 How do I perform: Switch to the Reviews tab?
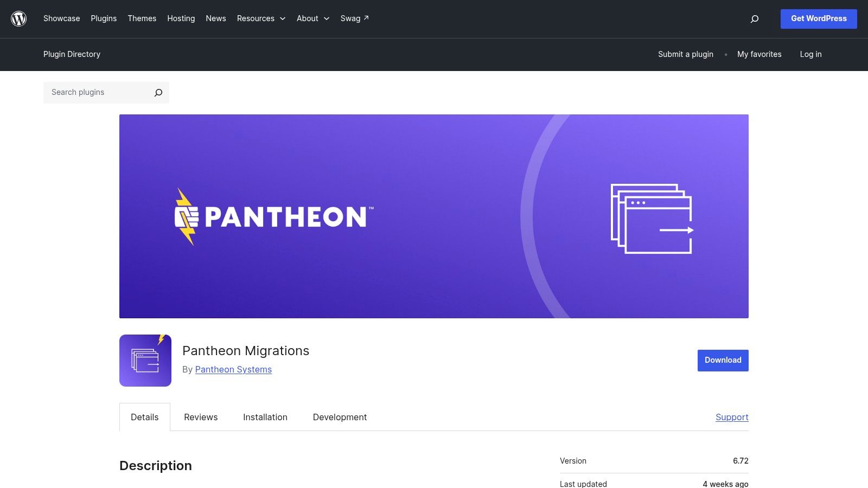point(201,417)
